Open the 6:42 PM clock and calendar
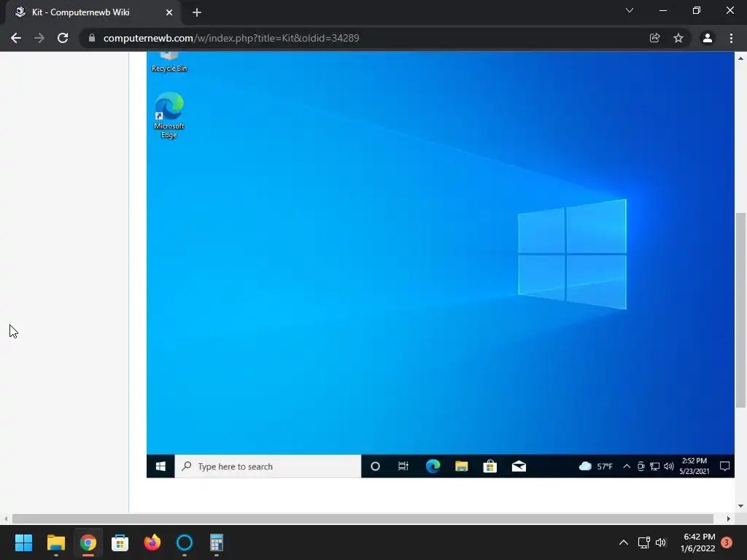Viewport: 747px width, 560px height. pyautogui.click(x=698, y=542)
